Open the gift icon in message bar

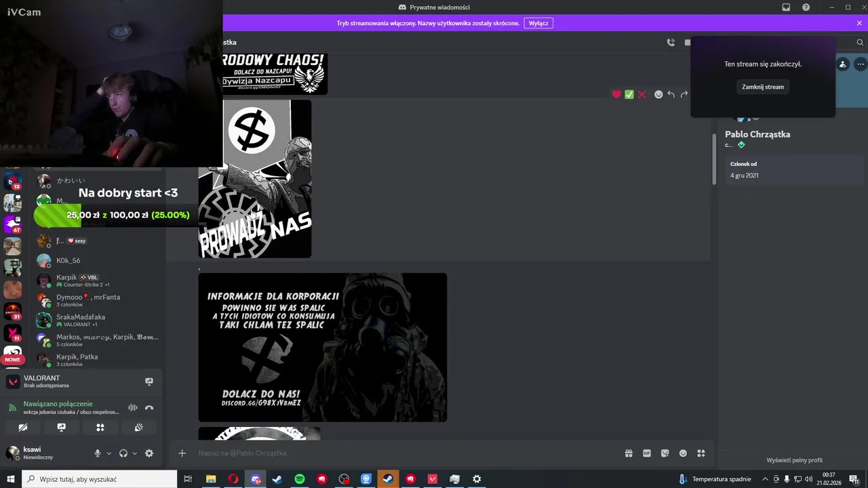coord(629,453)
